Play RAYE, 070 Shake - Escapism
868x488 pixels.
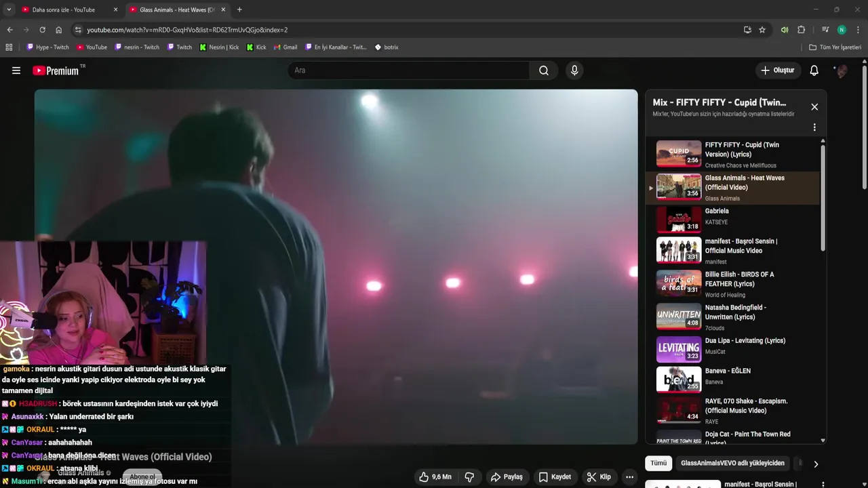(x=732, y=411)
